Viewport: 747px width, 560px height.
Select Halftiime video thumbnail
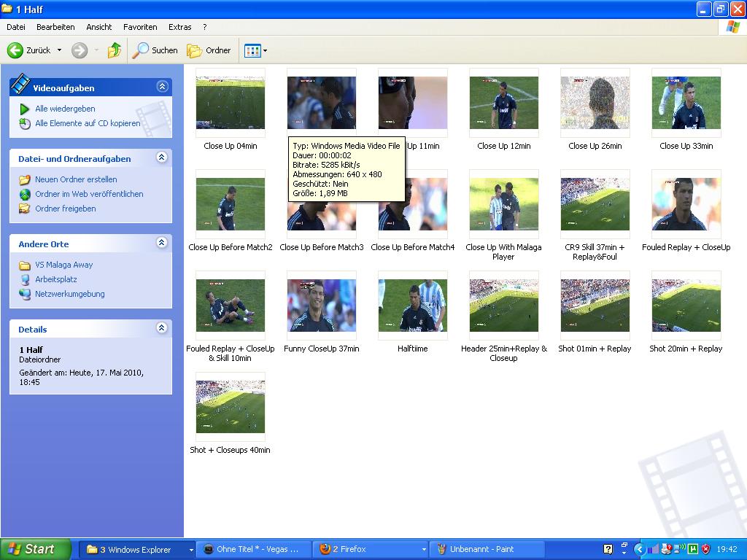tap(413, 306)
